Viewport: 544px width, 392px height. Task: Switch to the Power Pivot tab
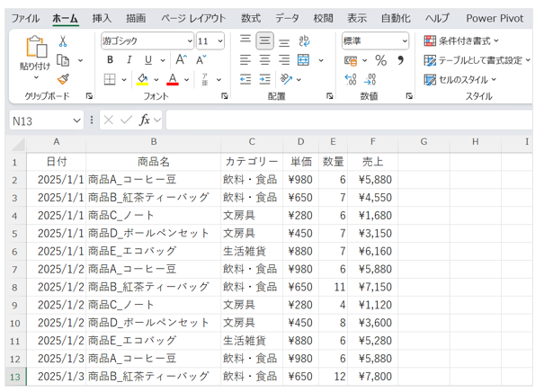(495, 18)
